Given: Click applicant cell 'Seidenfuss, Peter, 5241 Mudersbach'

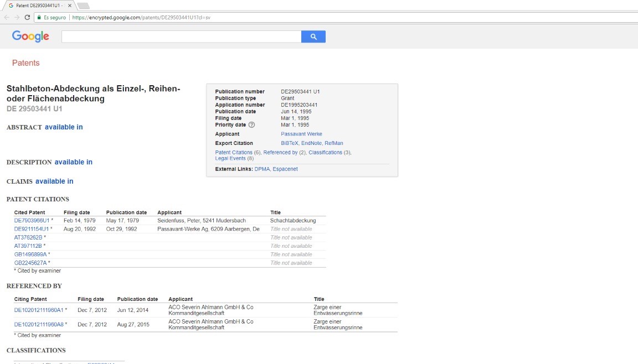Looking at the screenshot, I should coord(202,221).
